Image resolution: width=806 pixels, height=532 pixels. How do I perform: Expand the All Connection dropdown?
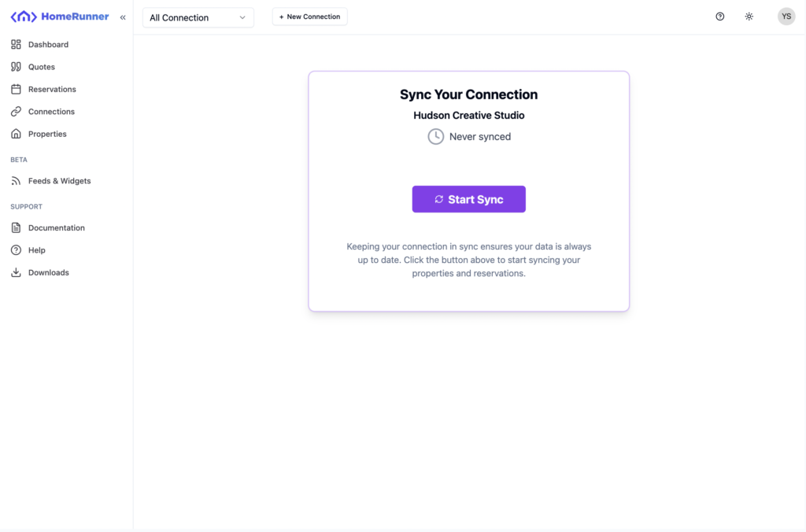point(198,17)
